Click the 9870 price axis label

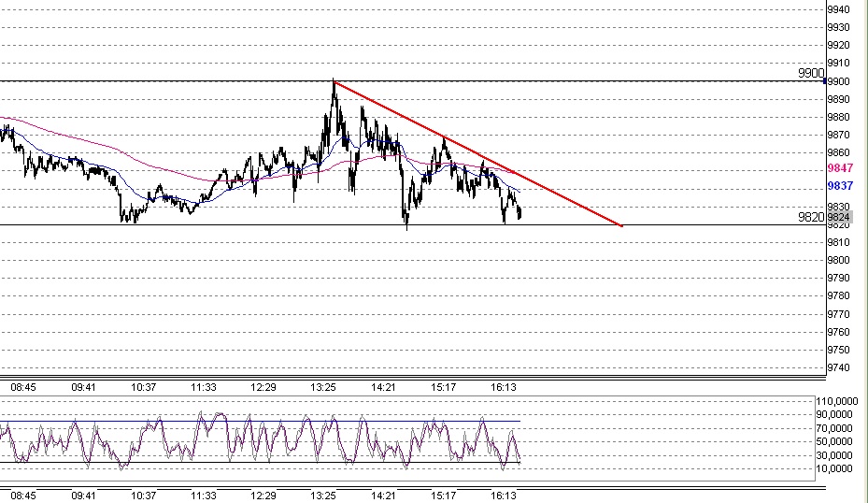click(838, 135)
